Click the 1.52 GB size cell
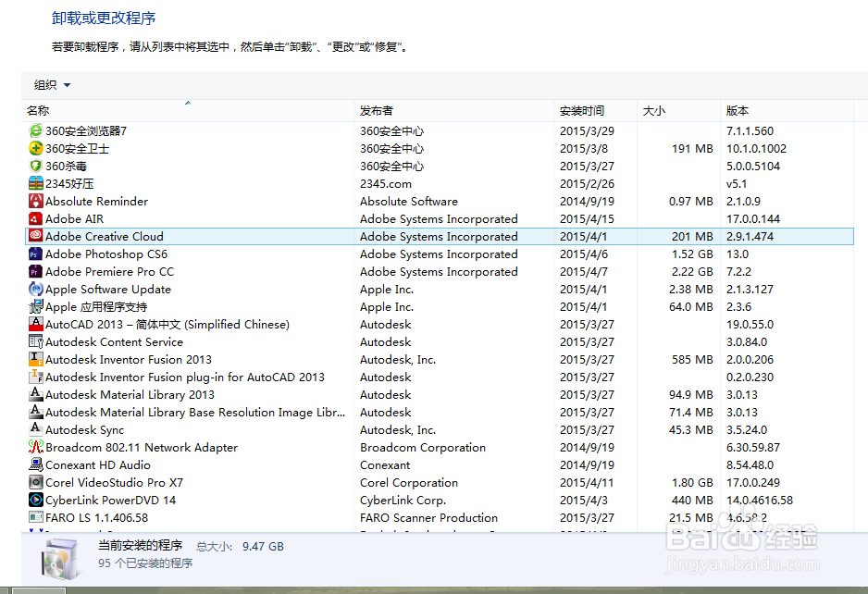This screenshot has width=868, height=594. tap(692, 254)
